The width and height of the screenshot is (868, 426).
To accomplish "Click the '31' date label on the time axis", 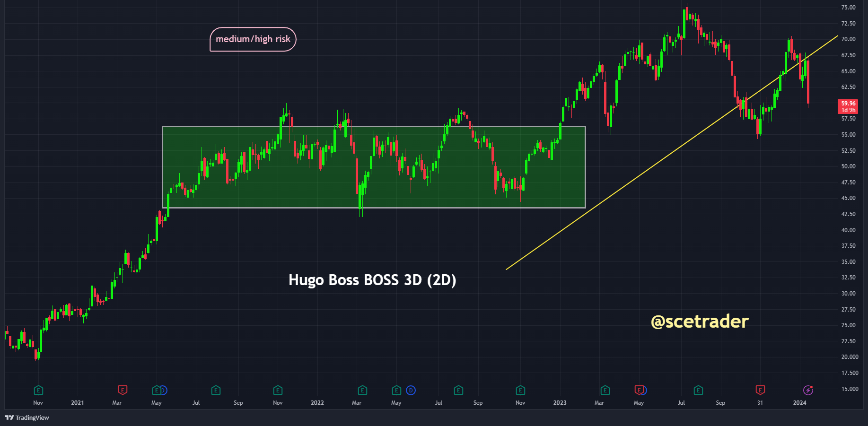I will 760,403.
